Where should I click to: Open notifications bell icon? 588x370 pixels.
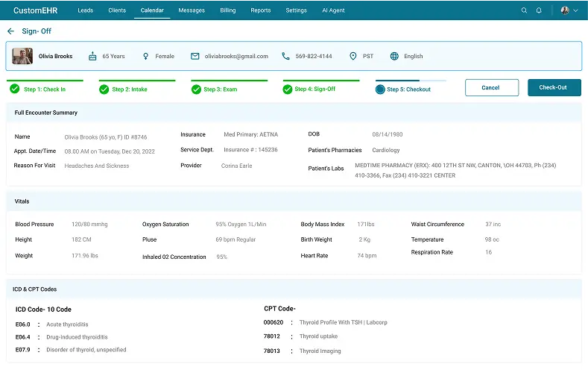click(539, 10)
